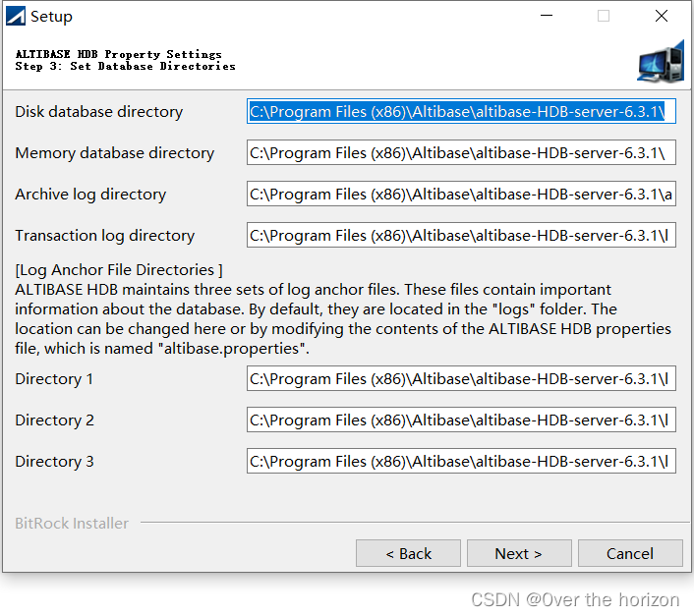This screenshot has height=616, width=694.
Task: Click the 'Directory 1' label
Action: coord(54,379)
